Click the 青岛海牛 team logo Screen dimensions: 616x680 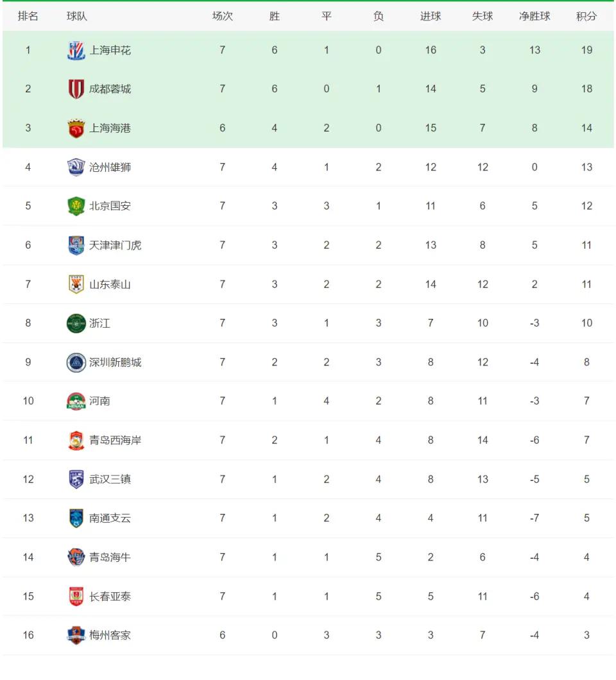click(x=76, y=557)
